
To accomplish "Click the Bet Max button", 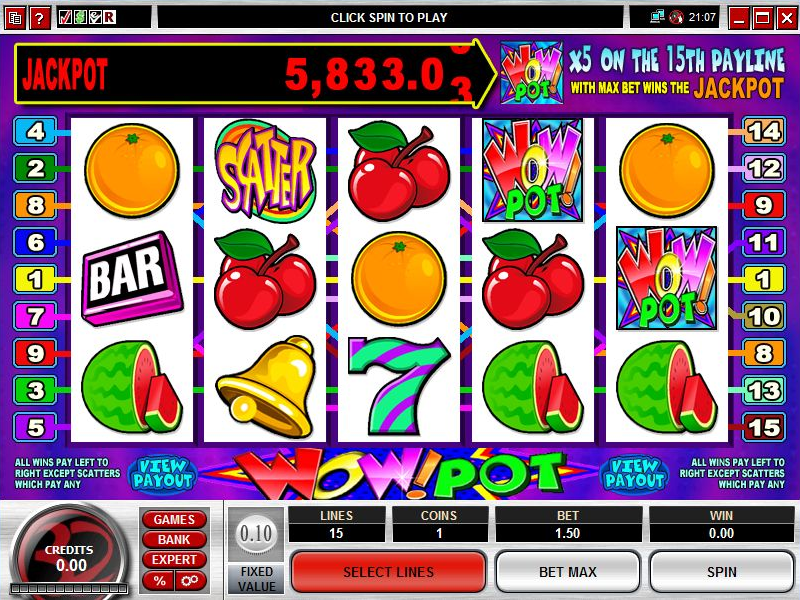I will point(567,572).
